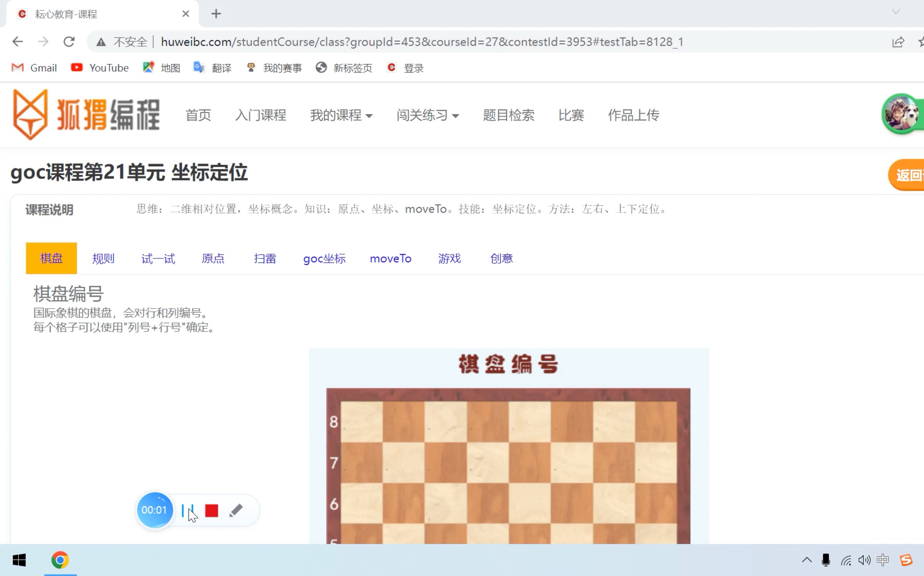Open the 翻译 translate bookmark
Viewport: 924px width, 576px height.
pos(213,68)
